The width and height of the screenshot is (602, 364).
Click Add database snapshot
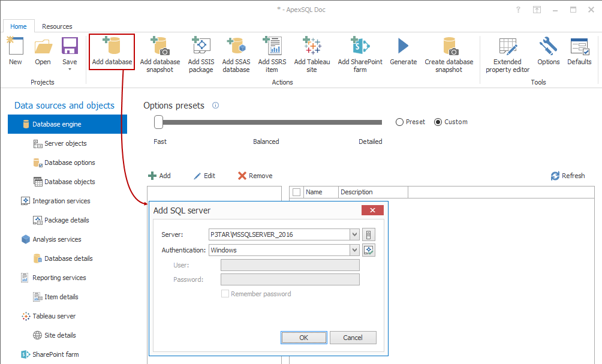click(x=159, y=55)
